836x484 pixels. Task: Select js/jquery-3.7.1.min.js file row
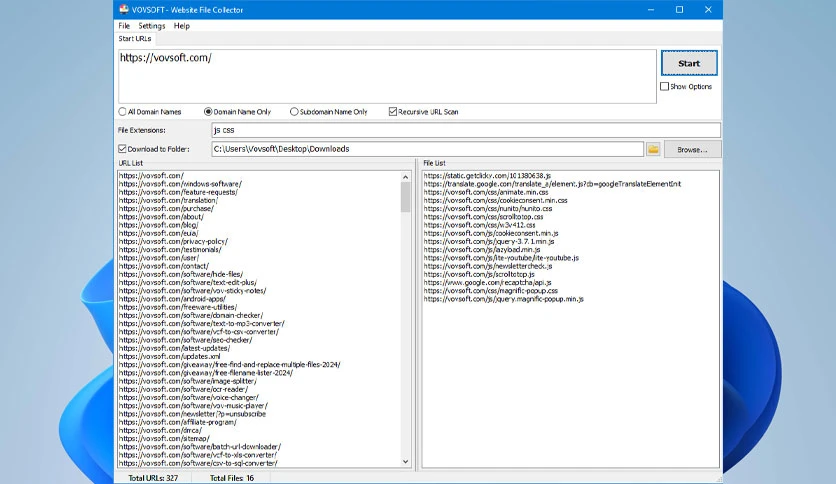pos(489,241)
